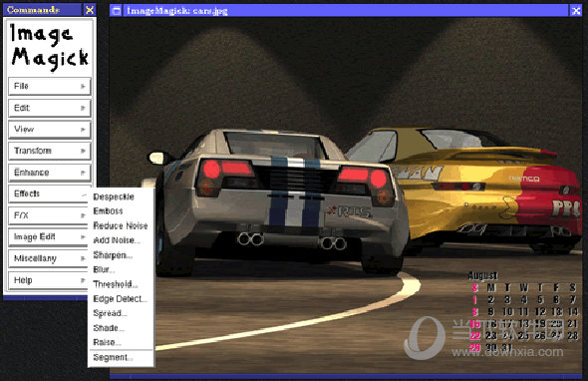This screenshot has height=381, width=588.
Task: Select Edge Detect... entry
Action: [x=121, y=299]
